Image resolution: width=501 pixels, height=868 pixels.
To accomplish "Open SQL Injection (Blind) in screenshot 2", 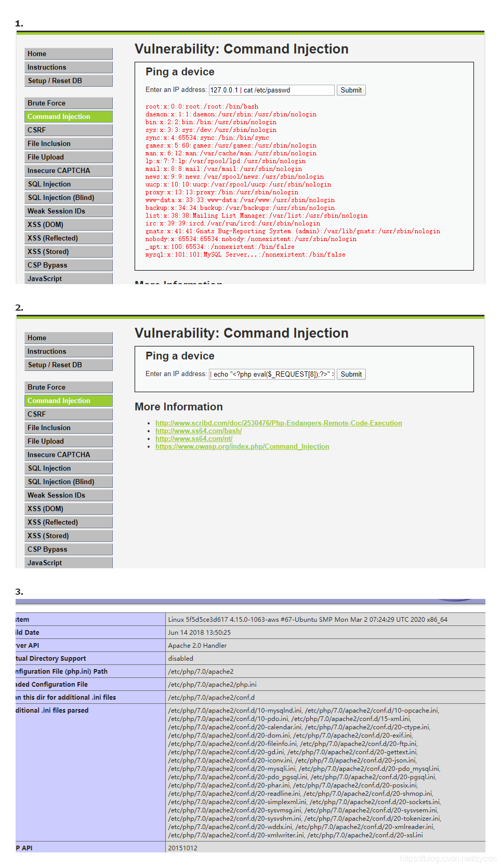I will pyautogui.click(x=68, y=482).
